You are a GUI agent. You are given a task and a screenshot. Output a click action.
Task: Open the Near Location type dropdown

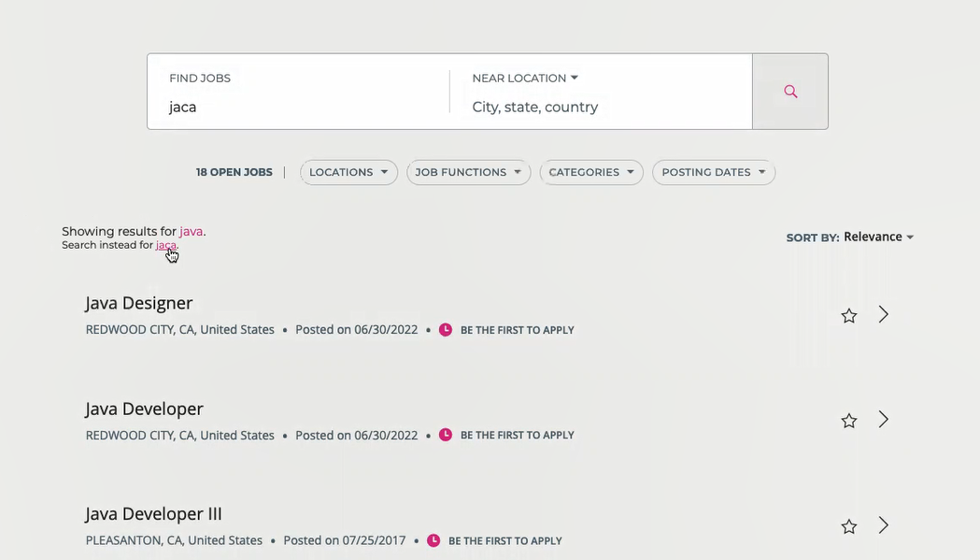(525, 79)
